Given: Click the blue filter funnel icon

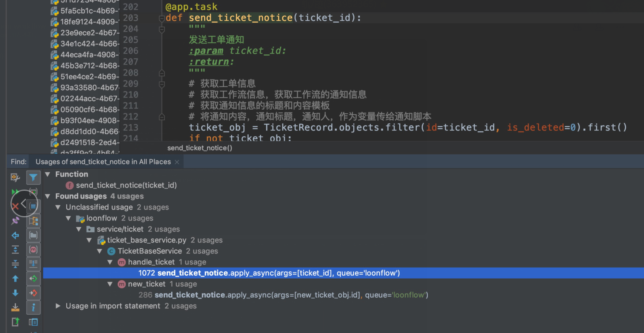Looking at the screenshot, I should 33,177.
